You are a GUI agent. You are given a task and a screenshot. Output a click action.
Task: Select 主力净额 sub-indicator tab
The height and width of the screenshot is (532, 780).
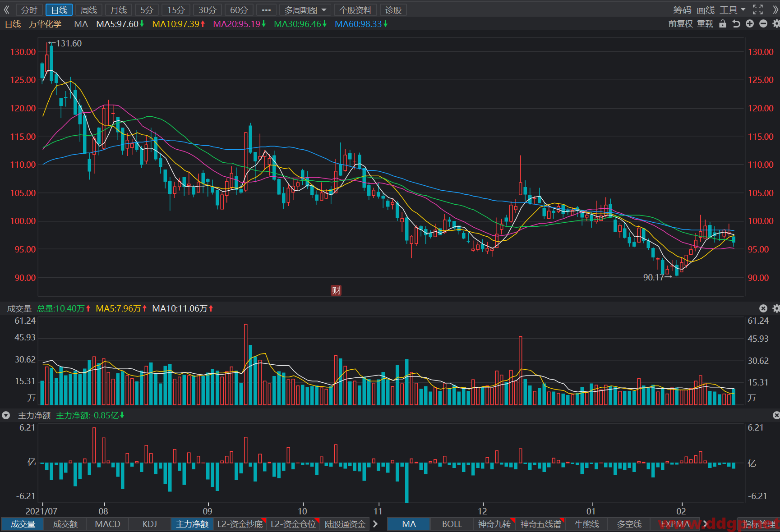point(192,524)
